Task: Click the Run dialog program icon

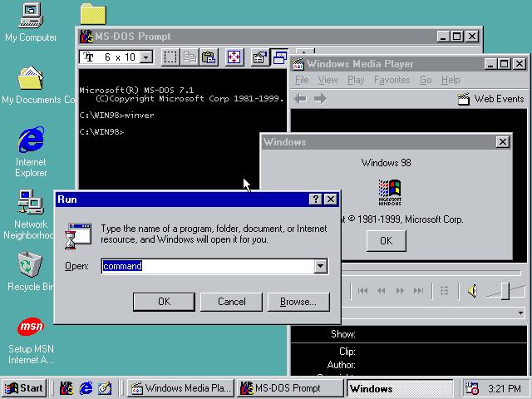Action: (77, 235)
